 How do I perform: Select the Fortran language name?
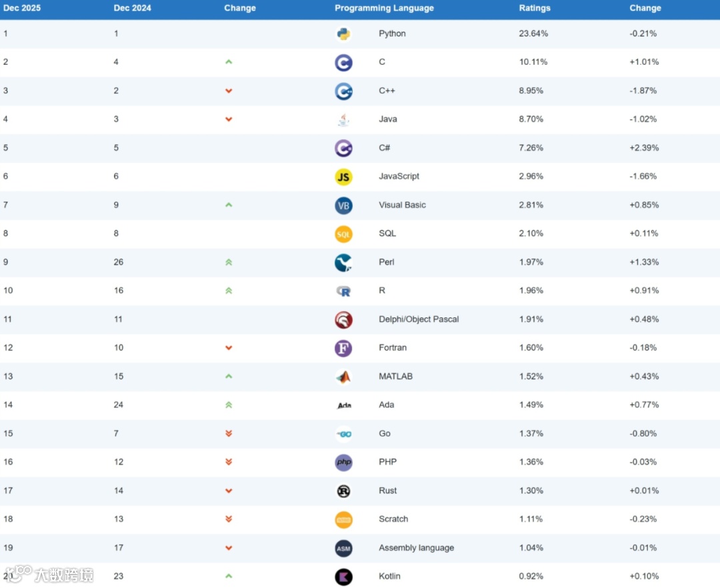coord(393,347)
